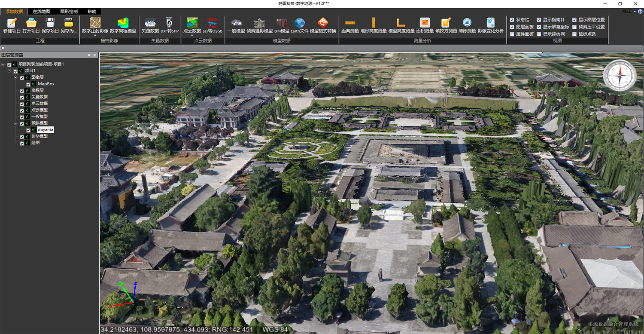
Task: Click the 新建项目 (New Project) icon
Action: [12, 23]
